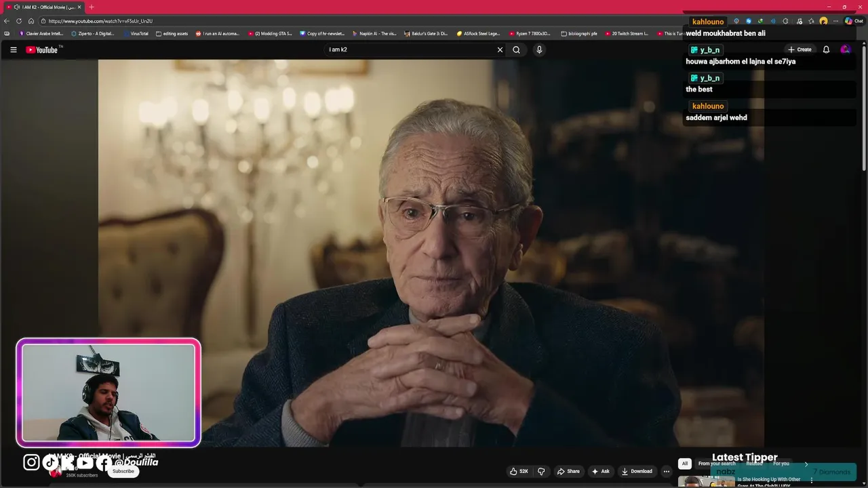Open bookmarks folder icon at bar start
Image resolution: width=868 pixels, height=488 pixels.
[x=7, y=33]
